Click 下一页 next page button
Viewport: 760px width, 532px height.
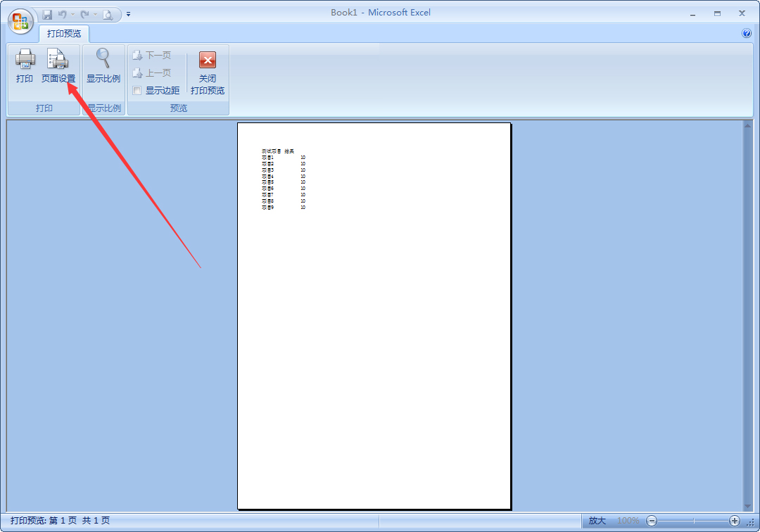point(152,55)
